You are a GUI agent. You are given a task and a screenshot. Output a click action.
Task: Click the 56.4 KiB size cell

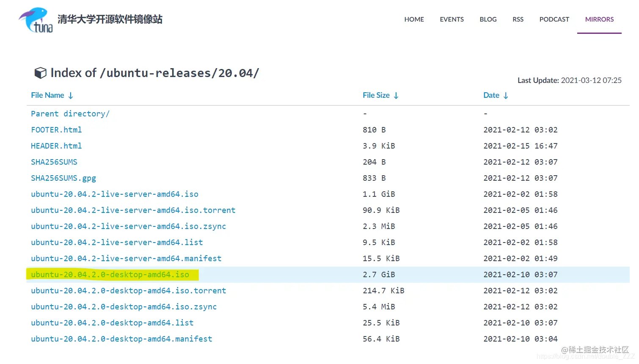381,339
